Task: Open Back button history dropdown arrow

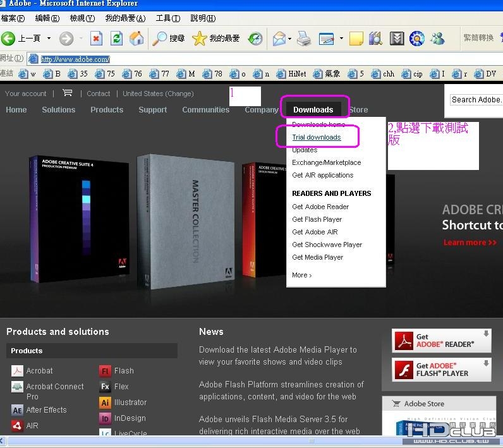Action: pos(49,39)
